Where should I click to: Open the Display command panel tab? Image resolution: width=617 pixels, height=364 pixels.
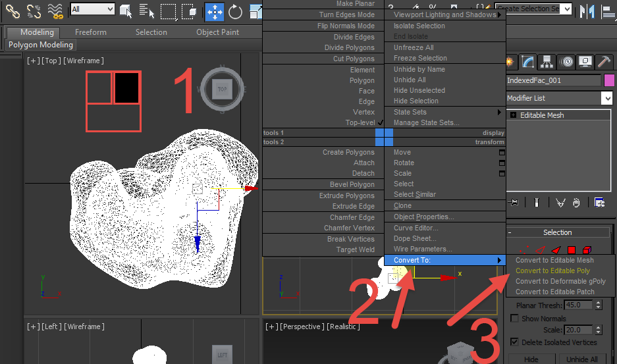[585, 62]
